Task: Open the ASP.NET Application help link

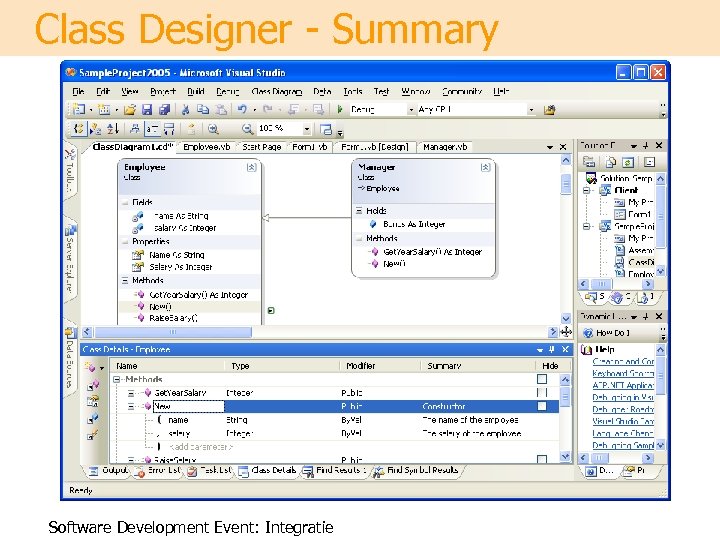Action: coord(623,385)
